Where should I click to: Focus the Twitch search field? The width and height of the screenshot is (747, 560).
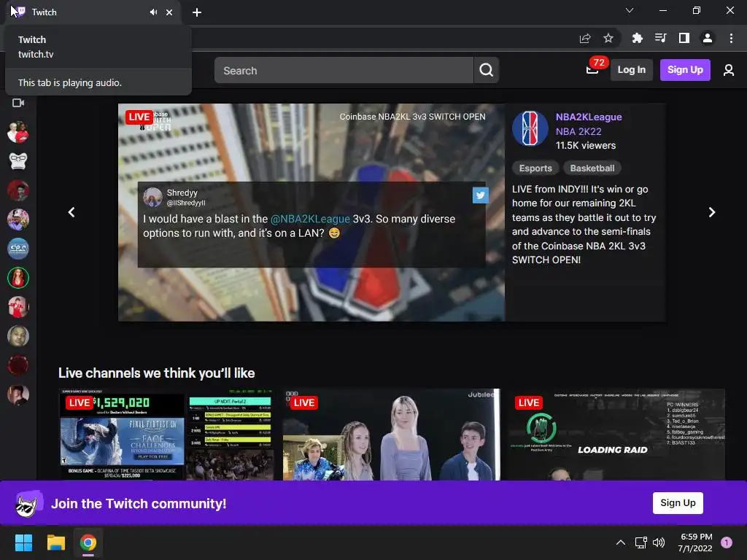tap(344, 70)
